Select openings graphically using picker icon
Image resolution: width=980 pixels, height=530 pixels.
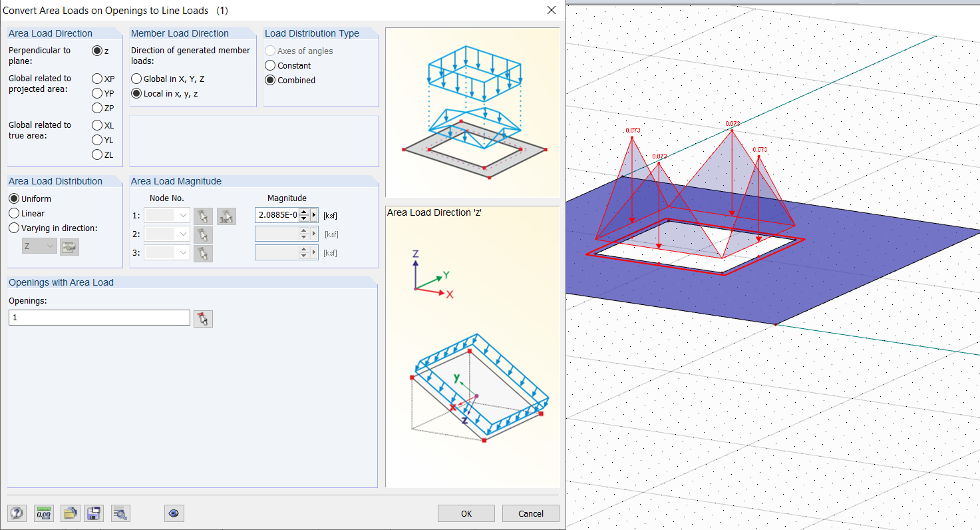(x=203, y=318)
